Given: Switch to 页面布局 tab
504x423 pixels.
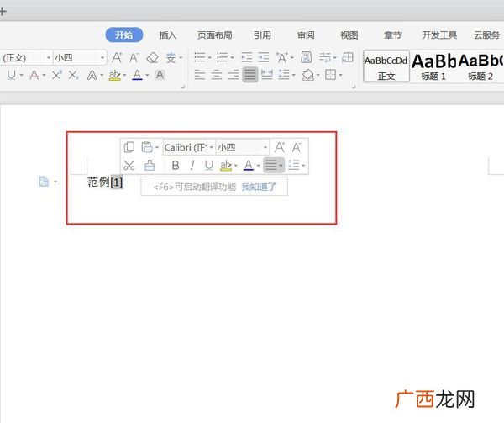Looking at the screenshot, I should coord(214,34).
